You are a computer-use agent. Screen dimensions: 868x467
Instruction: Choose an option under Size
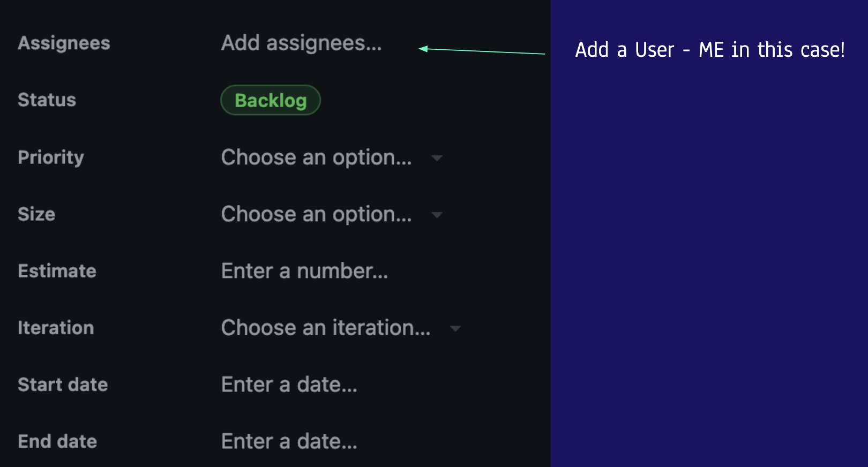tap(317, 215)
